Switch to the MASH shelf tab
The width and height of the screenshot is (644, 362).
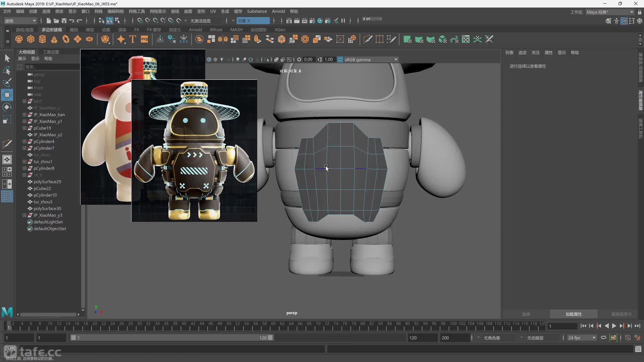236,29
